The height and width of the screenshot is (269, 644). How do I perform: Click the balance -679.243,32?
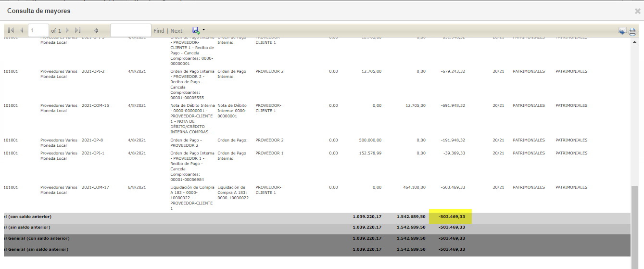point(453,71)
